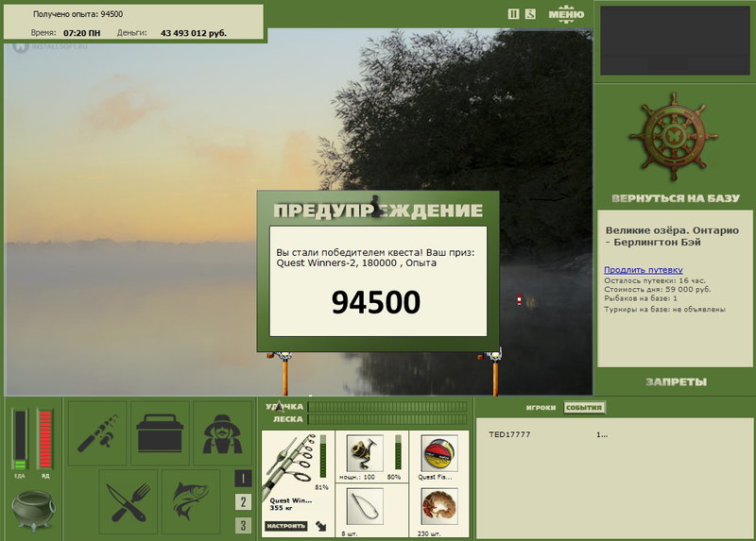Click the left fishing rod on the bank
This screenshot has width=756, height=541.
coord(284,373)
